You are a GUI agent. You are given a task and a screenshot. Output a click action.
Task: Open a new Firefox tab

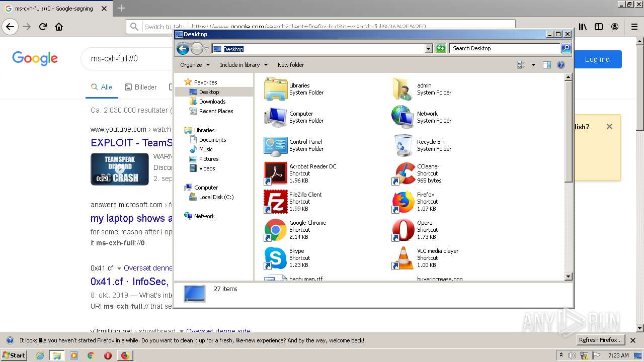[121, 8]
